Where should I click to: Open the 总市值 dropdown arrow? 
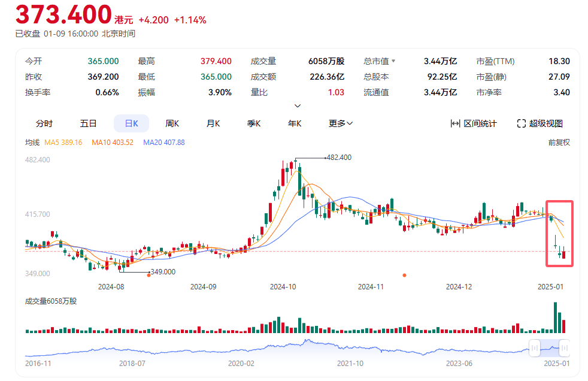[393, 61]
